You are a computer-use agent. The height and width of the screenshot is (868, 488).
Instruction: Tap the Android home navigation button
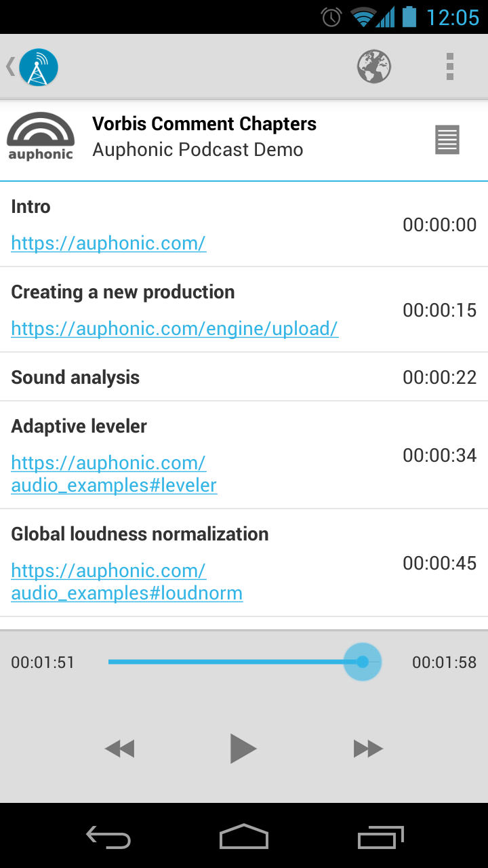pyautogui.click(x=244, y=836)
